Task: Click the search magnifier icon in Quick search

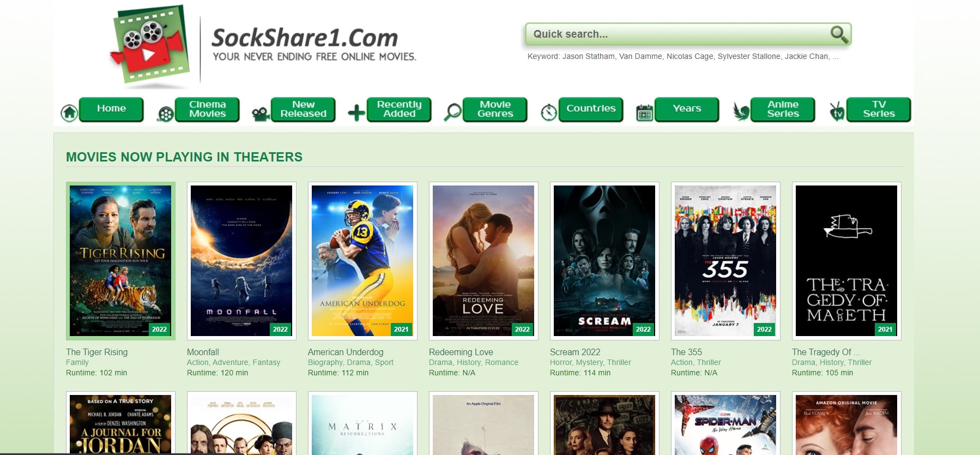Action: [x=839, y=34]
